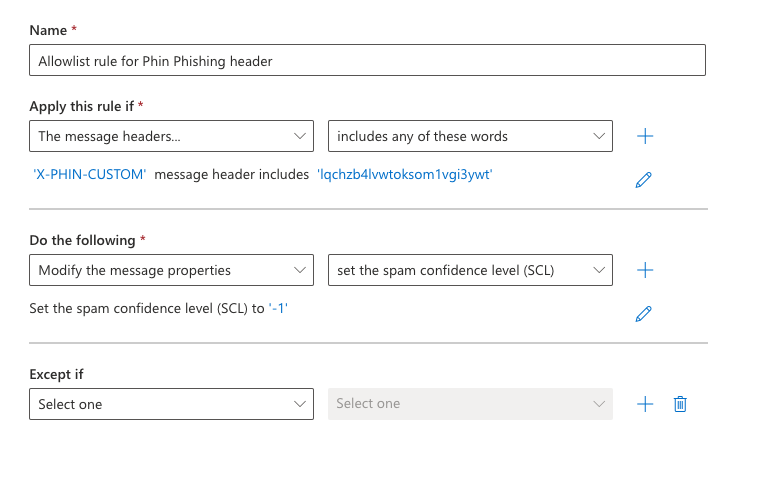Edit the SCL action with its pencil icon

click(x=644, y=314)
